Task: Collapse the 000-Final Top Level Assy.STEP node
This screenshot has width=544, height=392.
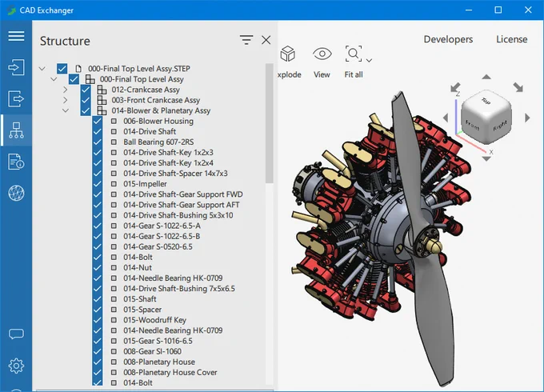Action: pyautogui.click(x=42, y=68)
